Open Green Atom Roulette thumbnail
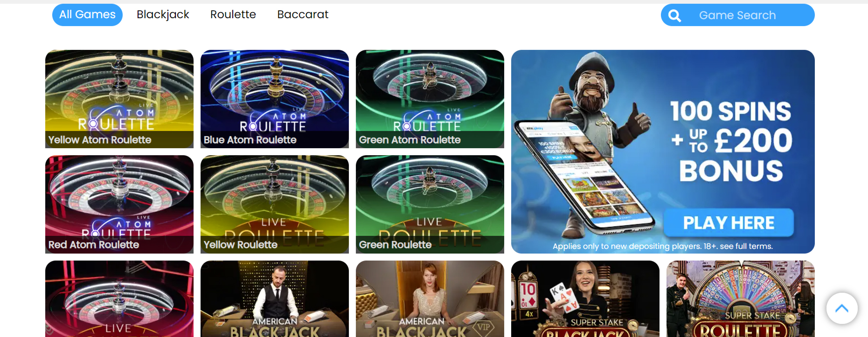This screenshot has height=337, width=868. point(430,99)
